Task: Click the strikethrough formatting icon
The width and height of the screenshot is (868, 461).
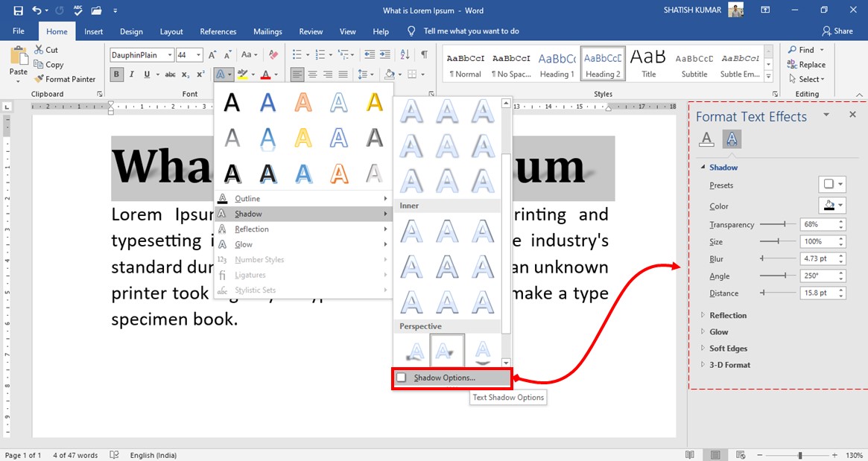Action: (x=171, y=74)
